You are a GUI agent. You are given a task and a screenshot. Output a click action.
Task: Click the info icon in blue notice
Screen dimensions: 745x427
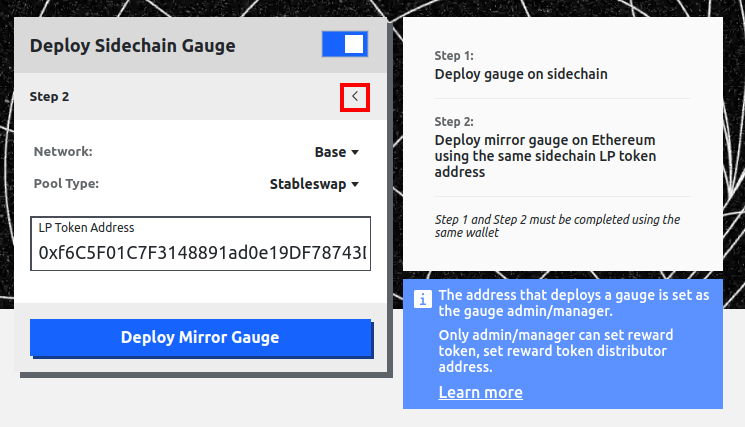[x=423, y=298]
